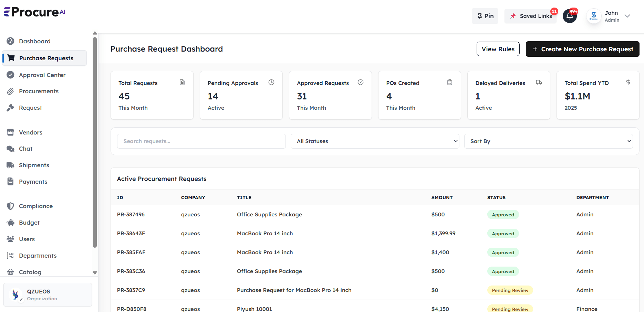This screenshot has height=312, width=644.
Task: Open the All Statuses dropdown
Action: tap(375, 141)
